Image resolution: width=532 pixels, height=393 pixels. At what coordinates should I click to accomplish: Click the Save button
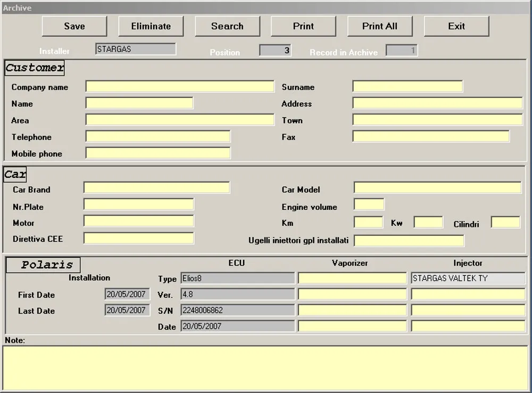click(74, 26)
